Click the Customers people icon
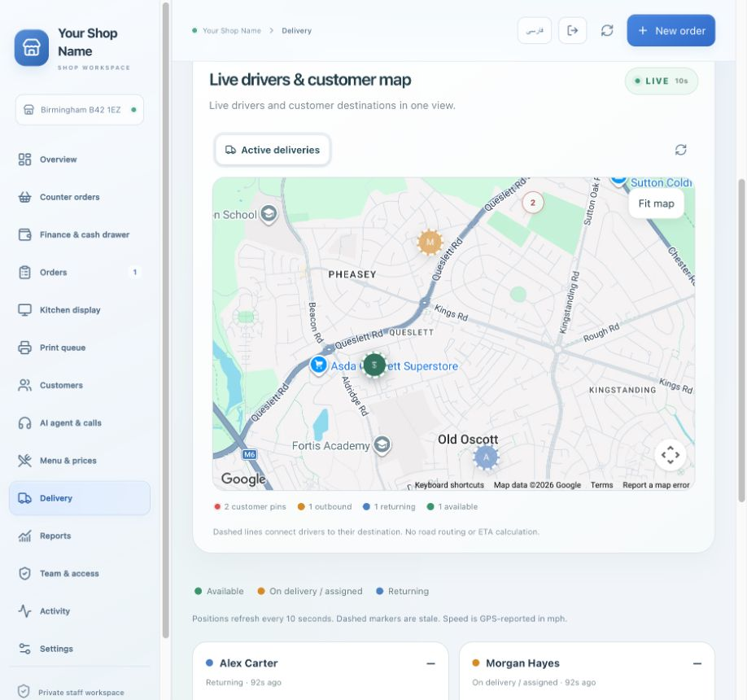 (24, 385)
